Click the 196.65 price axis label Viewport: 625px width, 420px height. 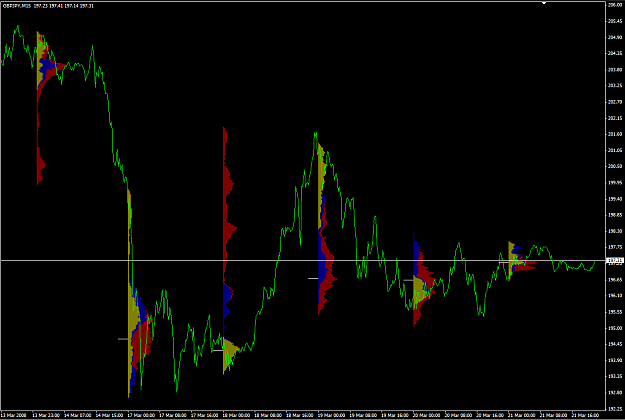click(615, 280)
